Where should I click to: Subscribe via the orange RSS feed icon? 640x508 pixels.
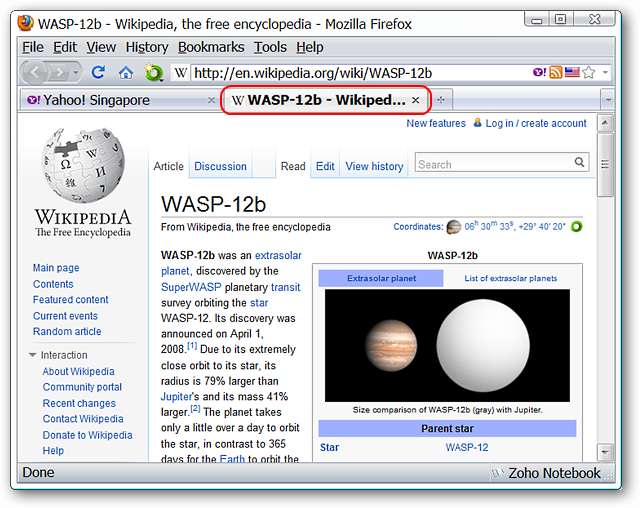556,72
